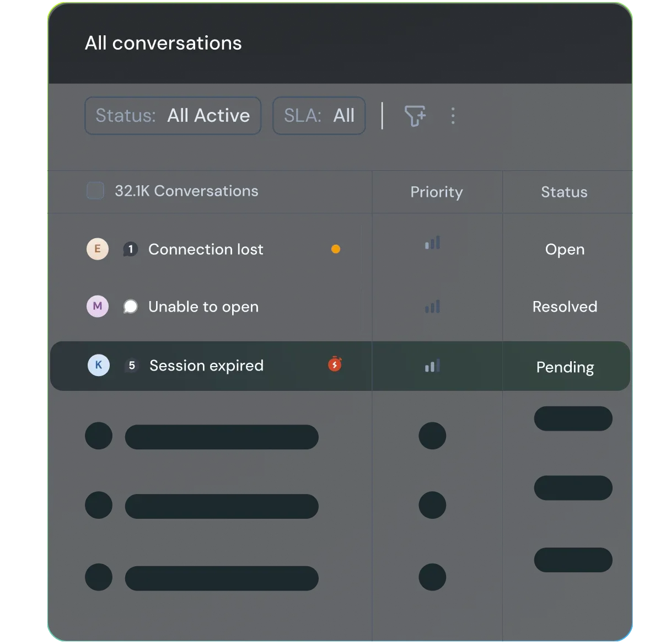Click the message count badge on Connection lost
Viewport: 671px width, 644px height.
tap(130, 249)
